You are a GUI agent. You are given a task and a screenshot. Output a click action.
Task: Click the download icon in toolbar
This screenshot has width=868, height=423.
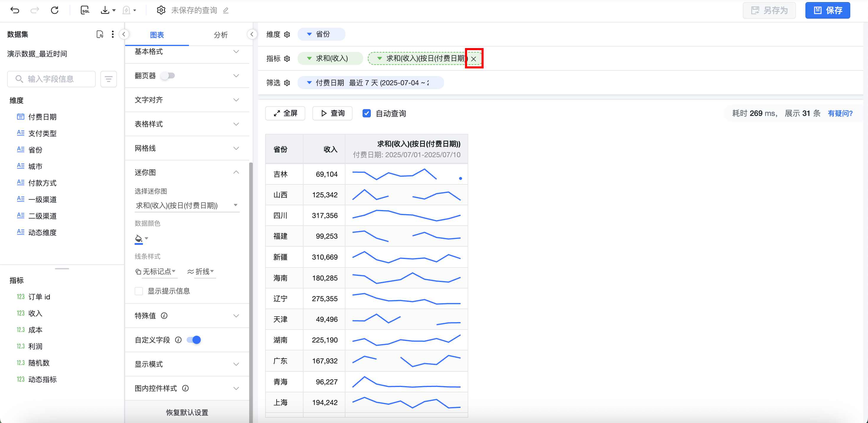tap(105, 10)
